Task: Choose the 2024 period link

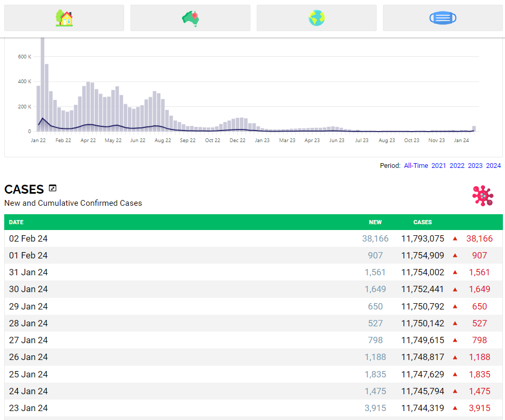Action: 493,166
